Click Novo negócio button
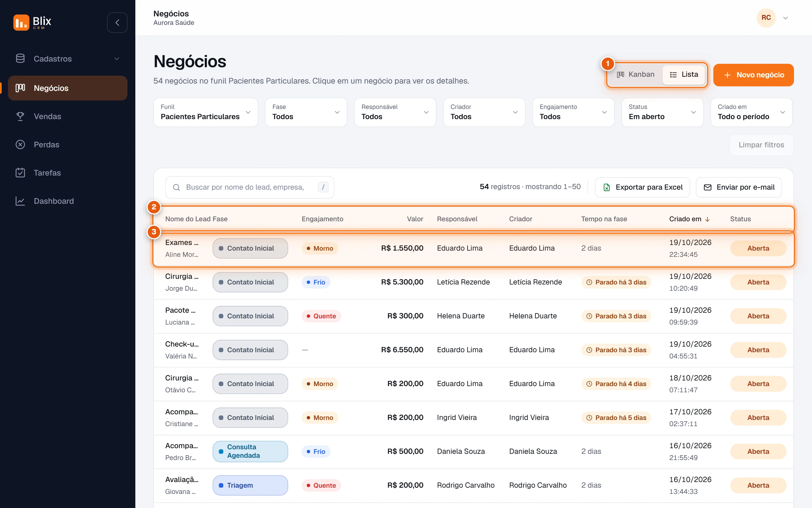Viewport: 812px width, 508px height. coord(753,75)
